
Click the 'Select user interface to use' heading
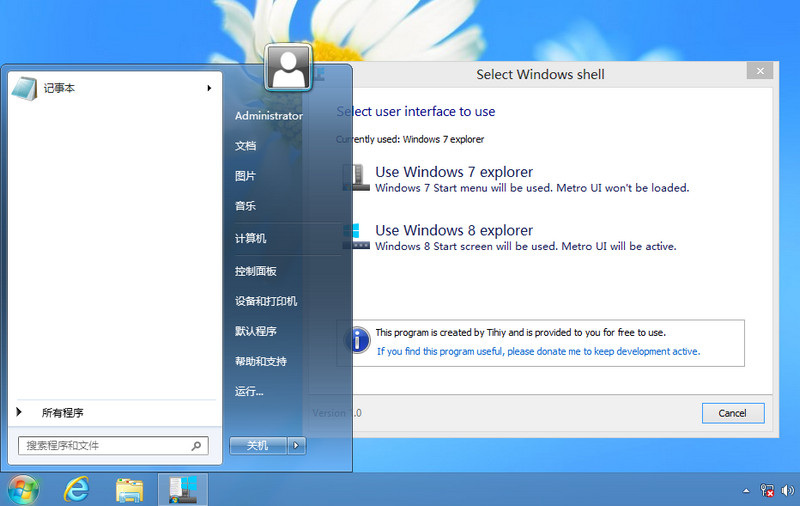point(416,112)
